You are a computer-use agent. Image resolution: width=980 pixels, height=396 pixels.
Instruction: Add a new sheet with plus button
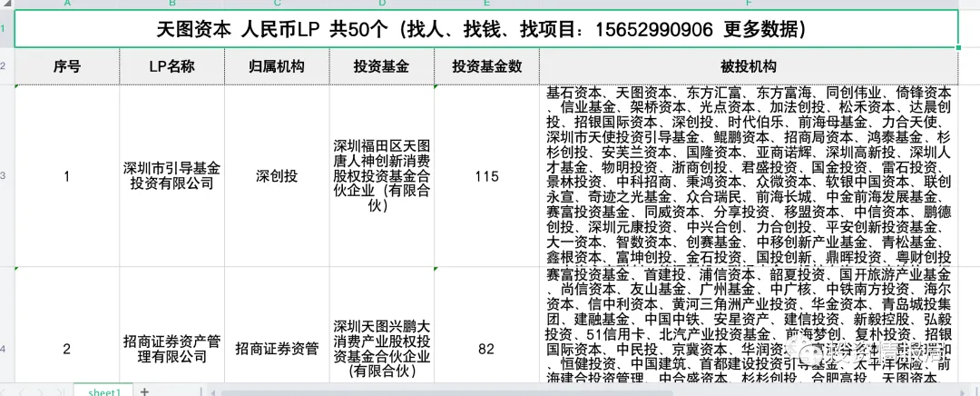coord(144,391)
